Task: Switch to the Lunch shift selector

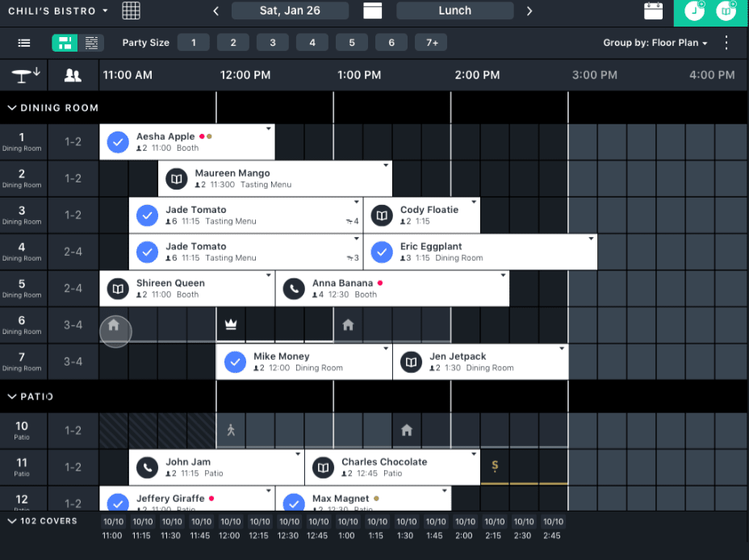Action: (x=453, y=10)
